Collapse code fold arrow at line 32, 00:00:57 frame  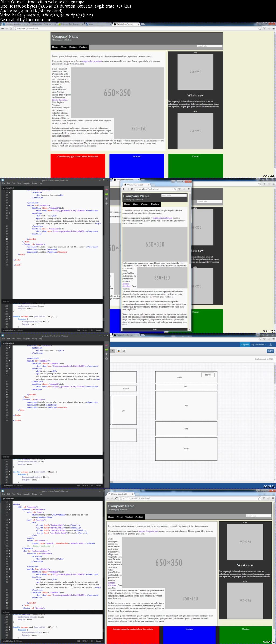coord(10,192)
